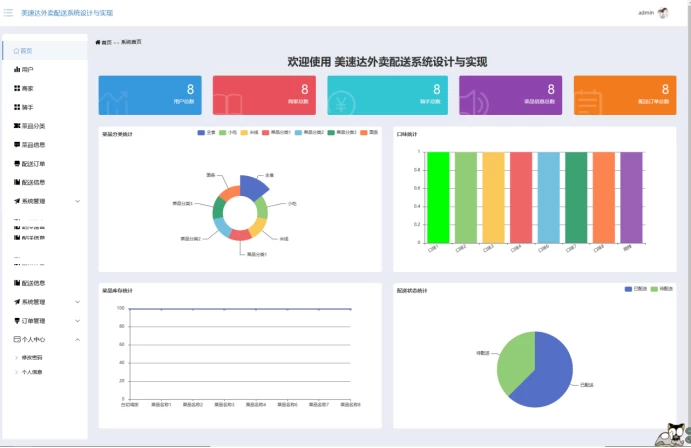Screen dimensions: 691x448
Task: Click the 骑手 sidebar icon
Action: pyautogui.click(x=16, y=107)
